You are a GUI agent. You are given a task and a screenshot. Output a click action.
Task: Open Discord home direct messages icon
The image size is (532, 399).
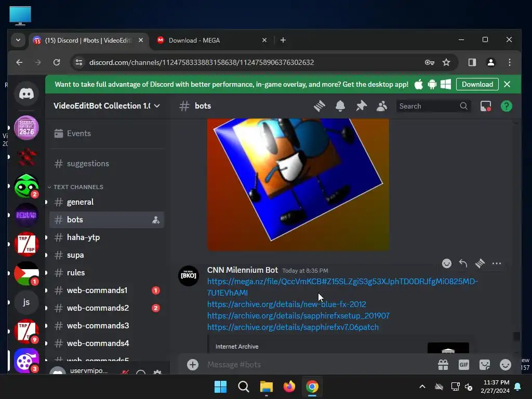(26, 94)
